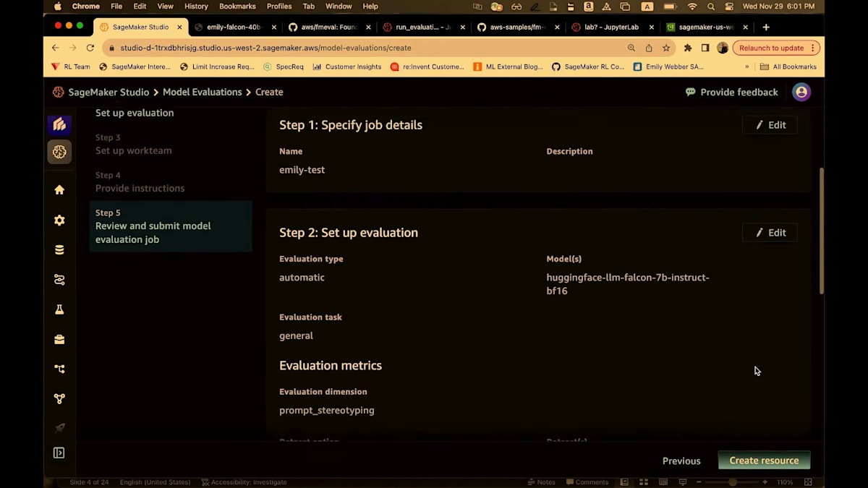Image resolution: width=868 pixels, height=488 pixels.
Task: Open the Experiments flask icon
Action: pyautogui.click(x=59, y=309)
